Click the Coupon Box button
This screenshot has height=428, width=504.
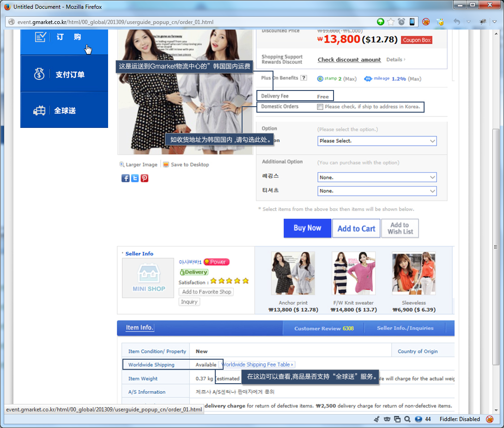pos(417,40)
